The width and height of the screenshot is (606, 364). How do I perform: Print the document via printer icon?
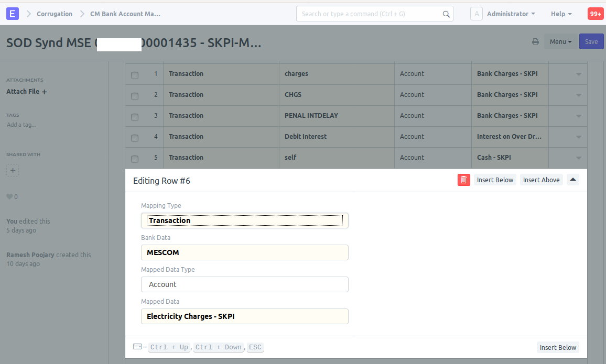(535, 42)
